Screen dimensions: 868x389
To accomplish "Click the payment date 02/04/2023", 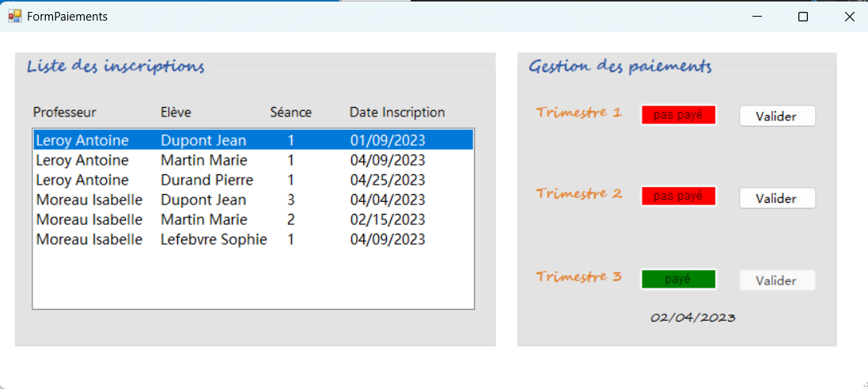I will click(x=692, y=318).
